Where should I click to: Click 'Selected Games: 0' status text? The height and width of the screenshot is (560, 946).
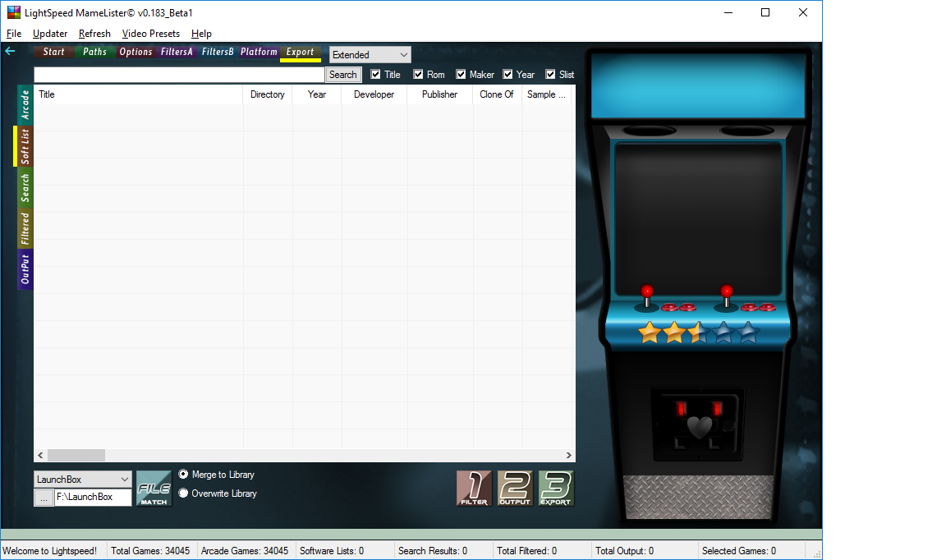(x=739, y=551)
